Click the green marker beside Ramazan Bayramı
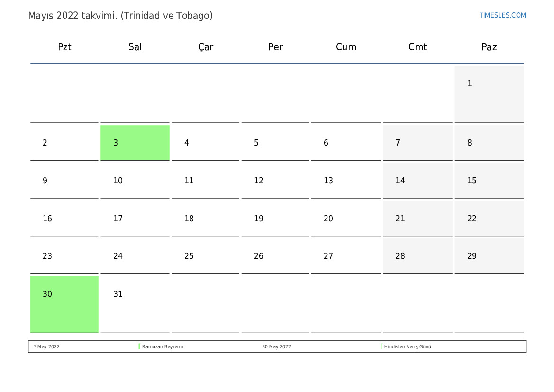The width and height of the screenshot is (554, 392). (x=139, y=346)
